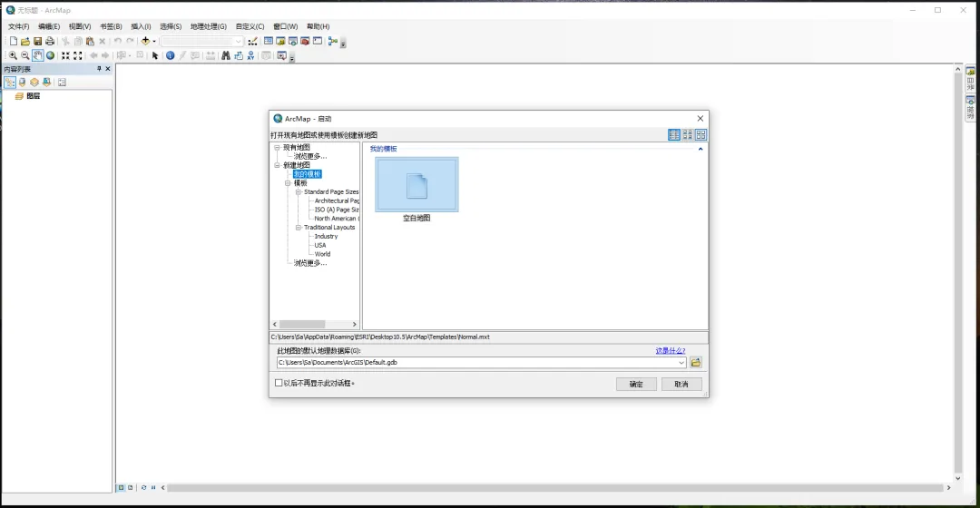Select the list view icon in dialog
Viewport: 980px width, 508px height.
coord(673,134)
